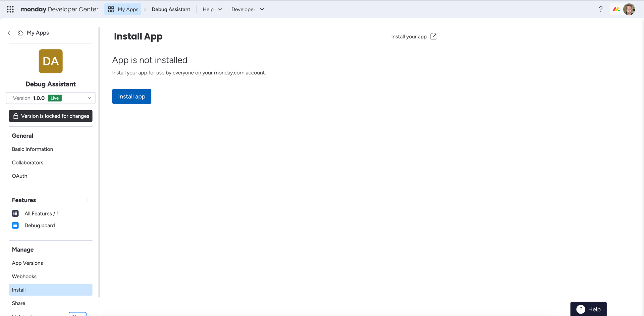Select Install in the Manage section
Viewport: 644px width, 316px height.
point(51,290)
